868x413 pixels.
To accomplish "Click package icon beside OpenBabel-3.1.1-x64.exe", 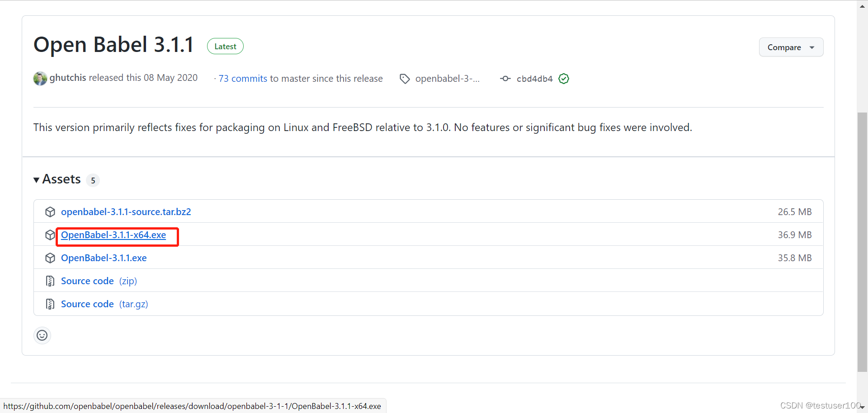I will (x=50, y=235).
